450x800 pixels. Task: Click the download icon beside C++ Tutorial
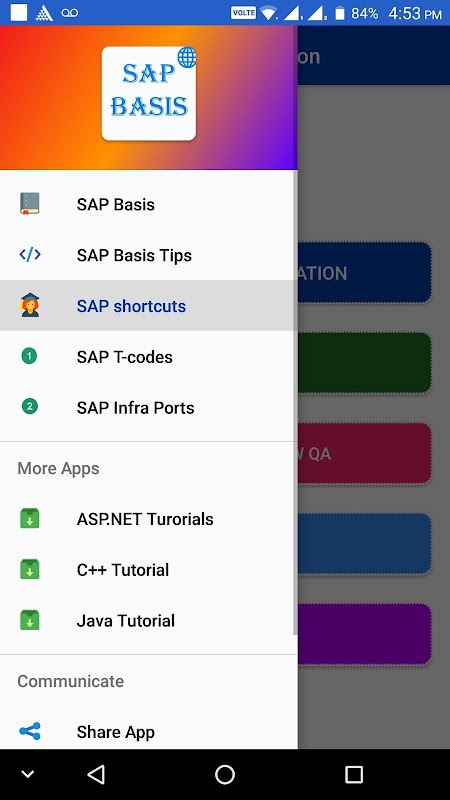pyautogui.click(x=30, y=569)
